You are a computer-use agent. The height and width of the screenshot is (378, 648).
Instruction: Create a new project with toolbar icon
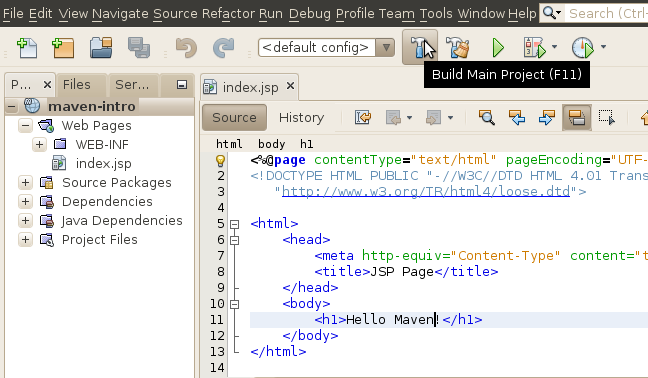[x=63, y=48]
